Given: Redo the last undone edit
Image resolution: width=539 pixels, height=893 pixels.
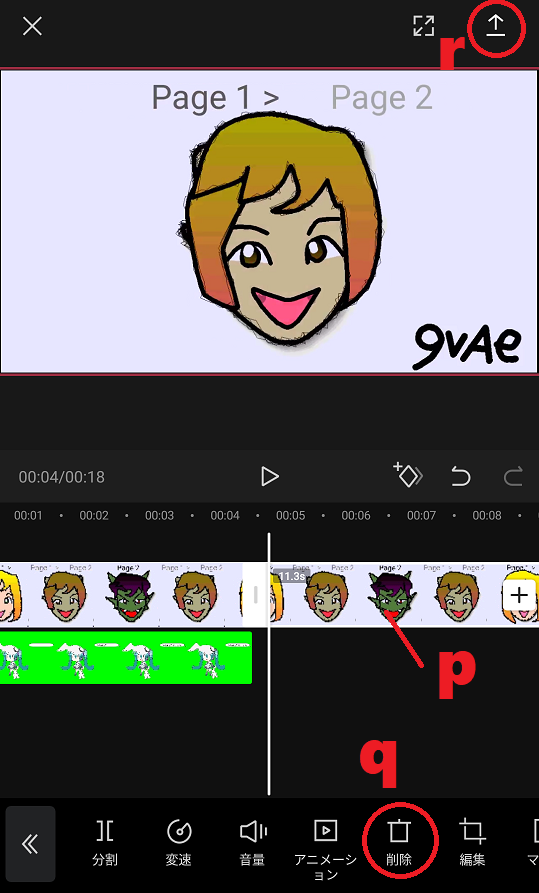Looking at the screenshot, I should (x=513, y=476).
